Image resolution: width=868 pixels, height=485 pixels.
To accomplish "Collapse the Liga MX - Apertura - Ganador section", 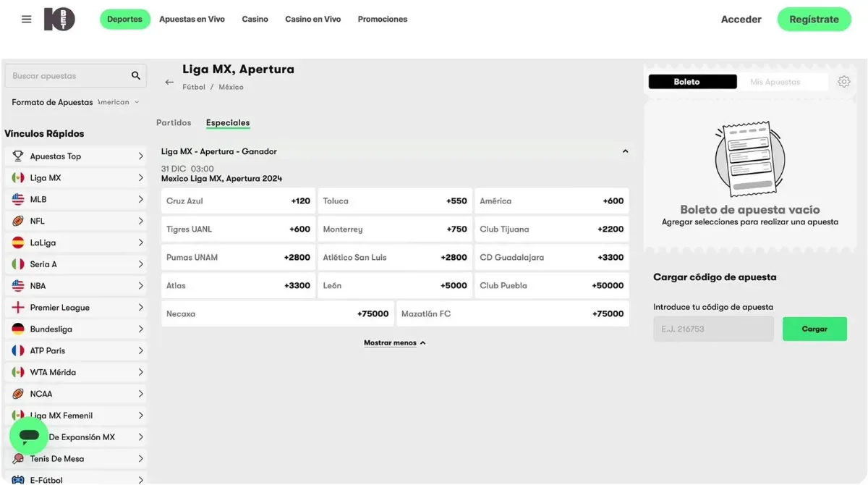I will [x=625, y=151].
